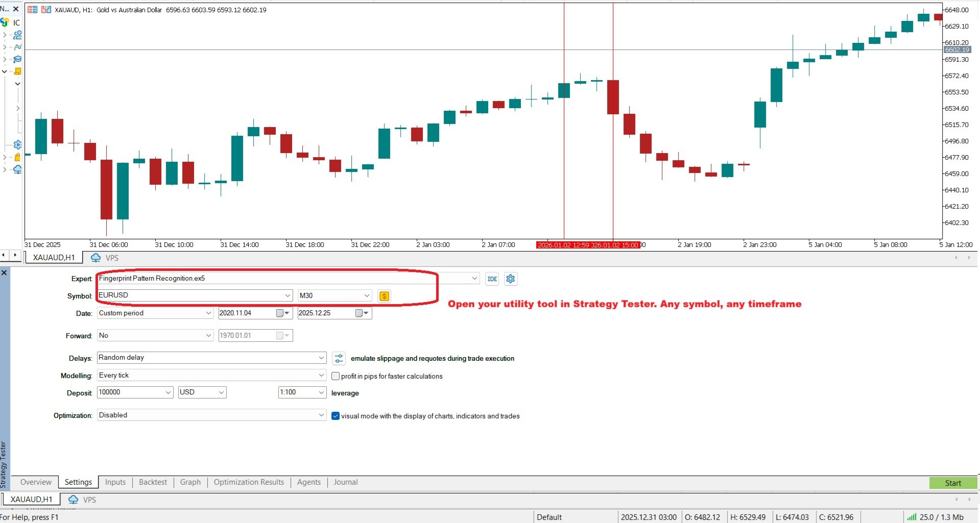Click the depth of market icon on chart
Image resolution: width=980 pixels, height=523 pixels.
pyautogui.click(x=46, y=10)
